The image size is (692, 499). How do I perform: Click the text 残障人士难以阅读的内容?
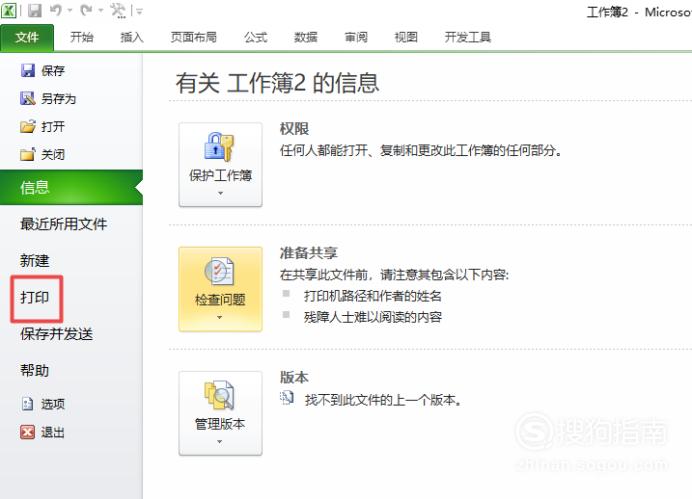point(372,317)
